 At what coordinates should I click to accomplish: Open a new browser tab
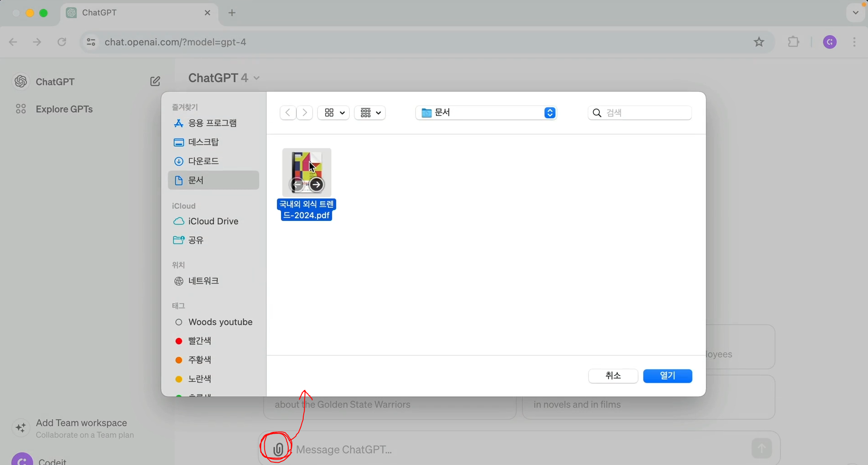[x=232, y=13]
